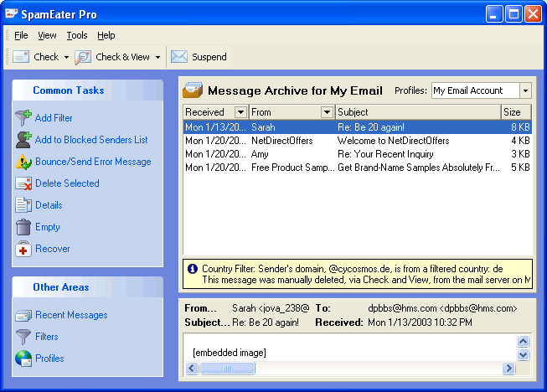The image size is (547, 392).
Task: Expand the Check & View dropdown arrow
Action: click(157, 57)
